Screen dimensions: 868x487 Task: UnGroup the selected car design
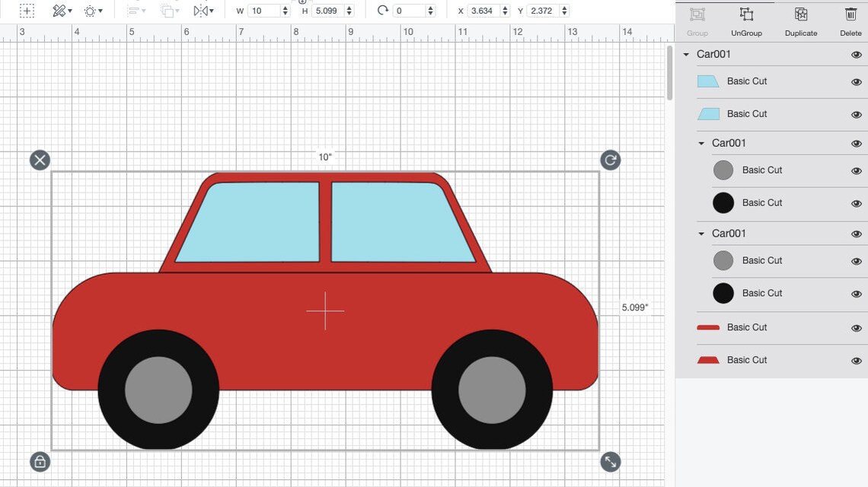pos(745,21)
